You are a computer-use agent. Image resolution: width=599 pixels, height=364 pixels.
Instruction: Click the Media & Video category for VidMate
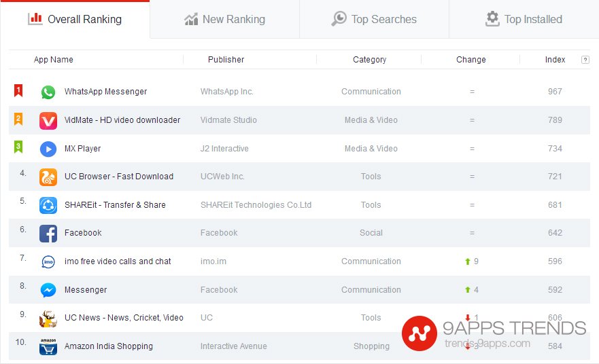point(371,120)
